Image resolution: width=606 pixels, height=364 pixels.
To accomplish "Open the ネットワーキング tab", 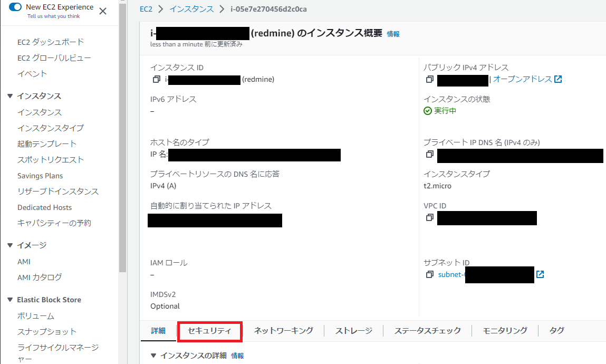I will point(283,331).
